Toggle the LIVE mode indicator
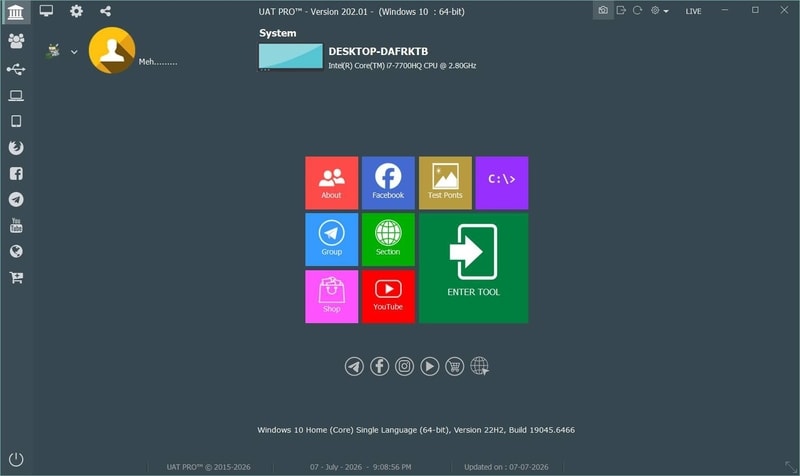The image size is (800, 476). [x=693, y=11]
